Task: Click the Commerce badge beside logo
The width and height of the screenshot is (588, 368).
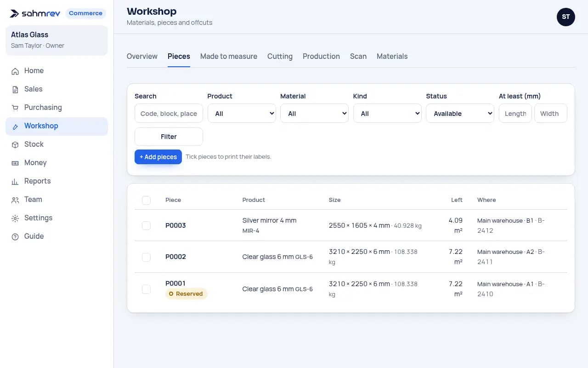Action: [x=85, y=13]
